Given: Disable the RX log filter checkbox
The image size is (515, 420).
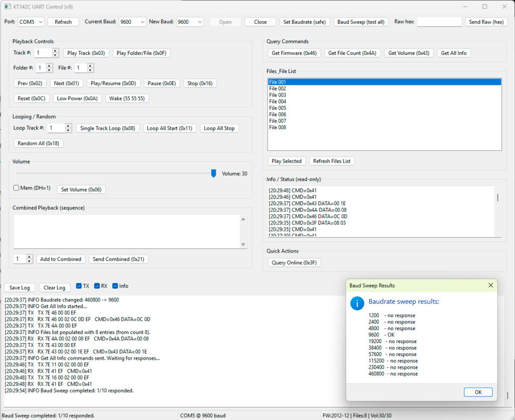Looking at the screenshot, I should pyautogui.click(x=97, y=286).
